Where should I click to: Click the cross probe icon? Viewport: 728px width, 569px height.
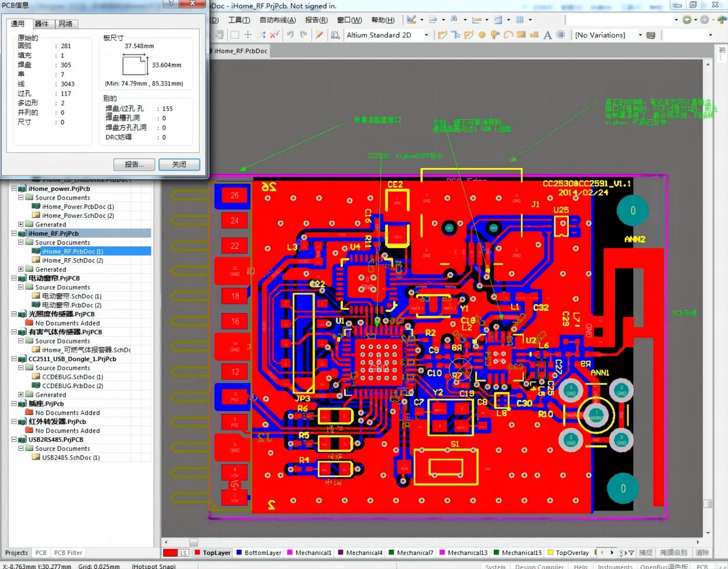coord(319,35)
